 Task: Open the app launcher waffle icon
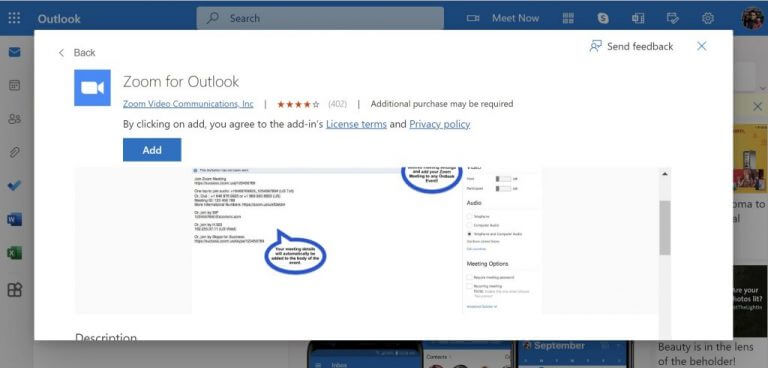point(15,18)
